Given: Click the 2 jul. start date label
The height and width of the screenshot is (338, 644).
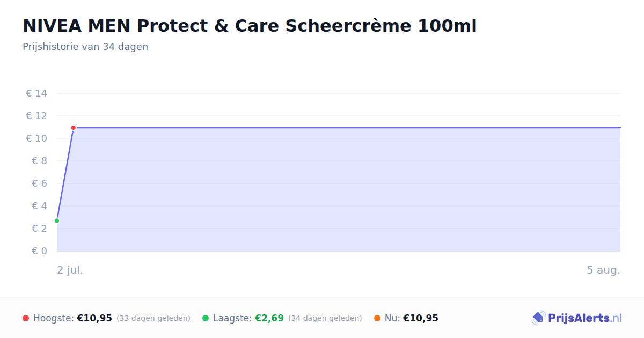Looking at the screenshot, I should click(x=70, y=270).
